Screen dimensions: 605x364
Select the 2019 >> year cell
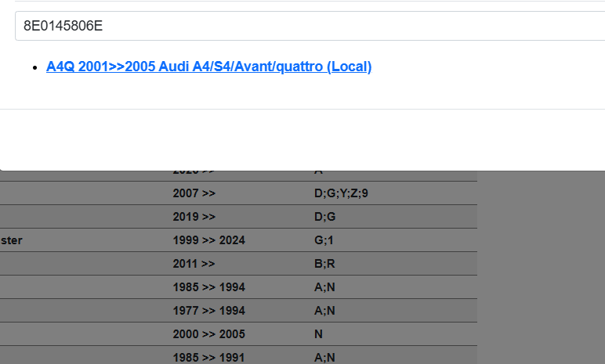[x=194, y=217]
